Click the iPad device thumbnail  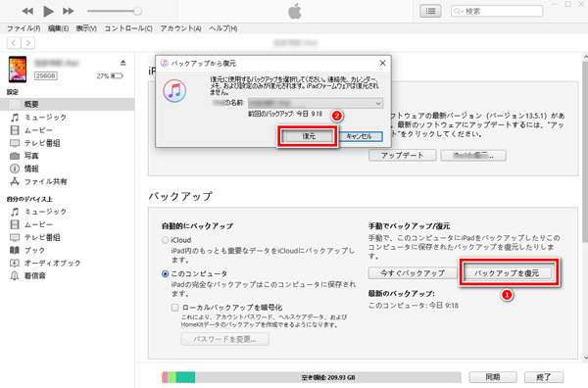18,70
